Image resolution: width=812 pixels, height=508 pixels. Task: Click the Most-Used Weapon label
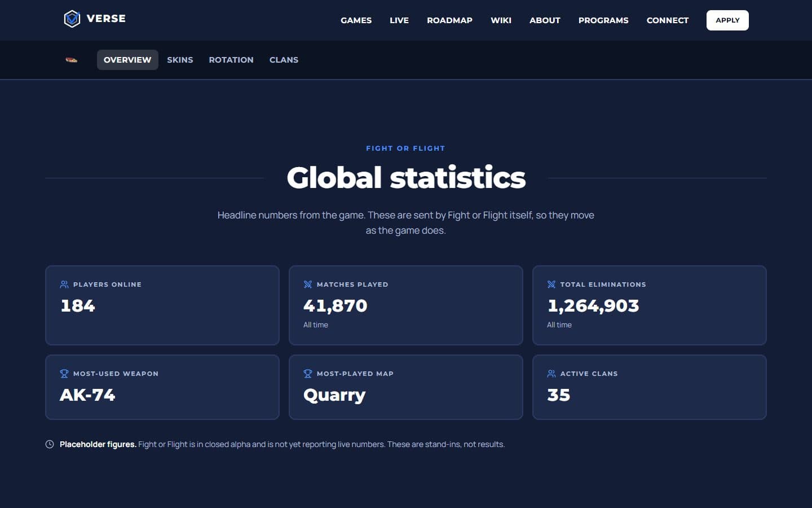116,374
